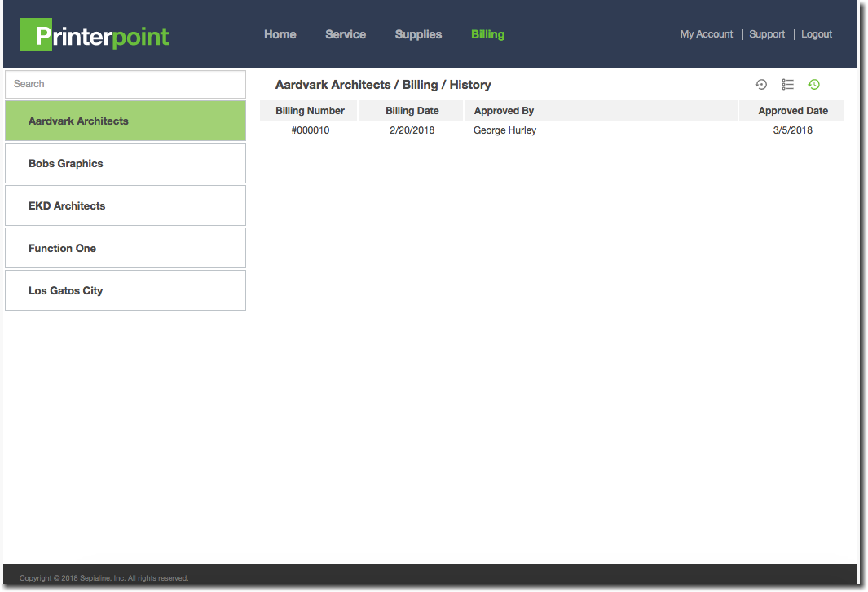
Task: Click the Approved Date column header
Action: coord(792,111)
